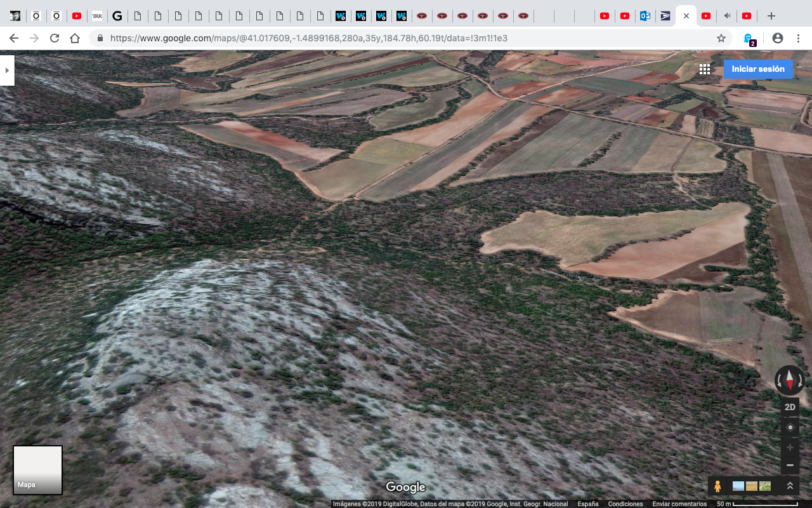Open a new tab with the plus button
812x508 pixels.
(x=771, y=16)
